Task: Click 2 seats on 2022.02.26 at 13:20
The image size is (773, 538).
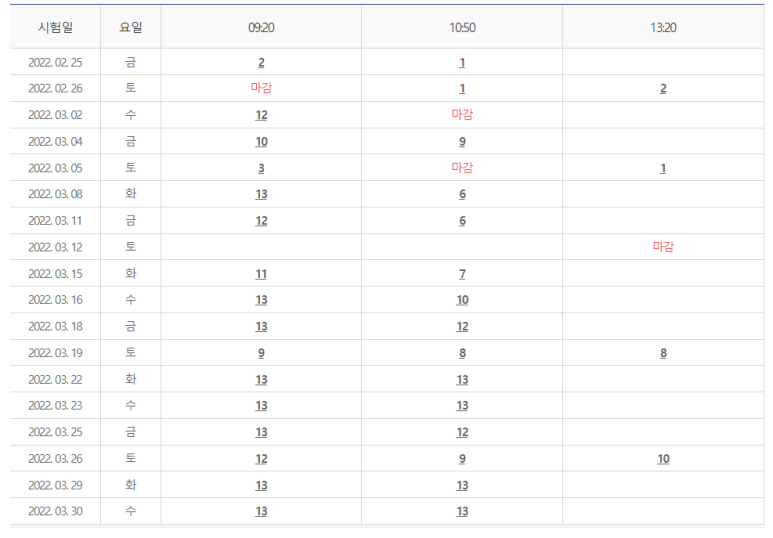Action: [663, 89]
